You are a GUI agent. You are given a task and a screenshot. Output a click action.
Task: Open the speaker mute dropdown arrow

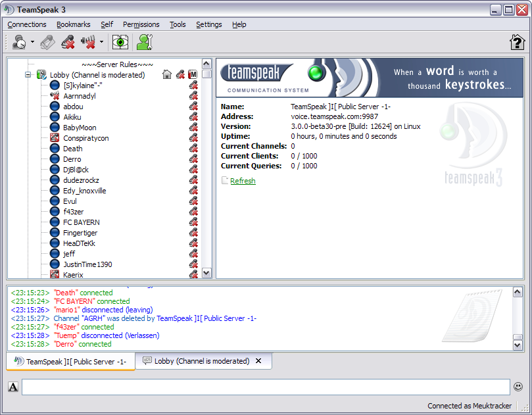[101, 42]
